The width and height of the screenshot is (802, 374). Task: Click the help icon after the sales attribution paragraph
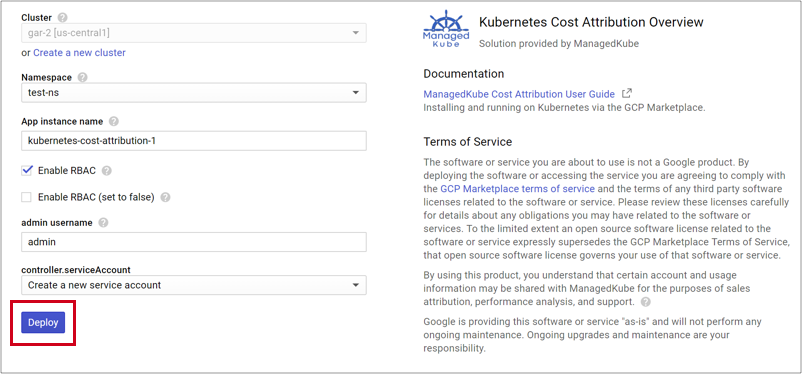pyautogui.click(x=646, y=301)
